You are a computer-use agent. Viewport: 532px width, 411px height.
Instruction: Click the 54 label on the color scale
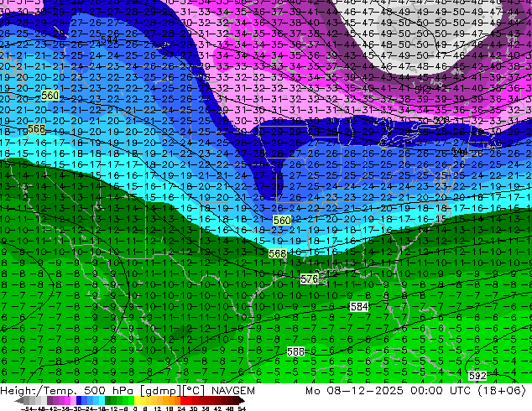(241, 408)
